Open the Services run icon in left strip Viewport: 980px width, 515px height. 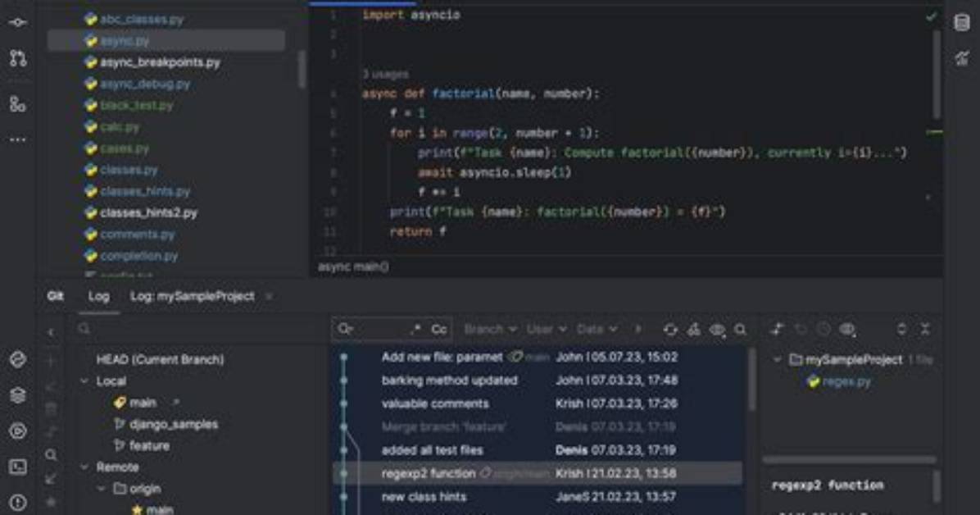(x=17, y=431)
